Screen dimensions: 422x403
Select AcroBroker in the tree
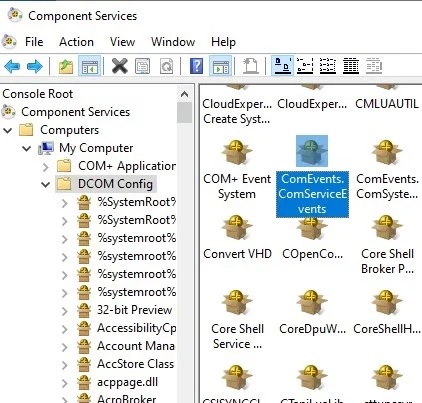[126, 399]
